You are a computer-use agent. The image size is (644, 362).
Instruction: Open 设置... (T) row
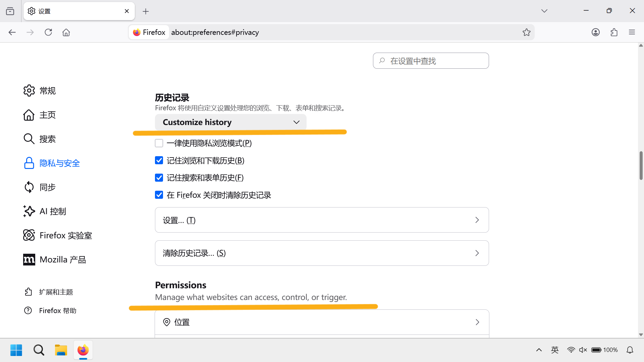tap(322, 220)
